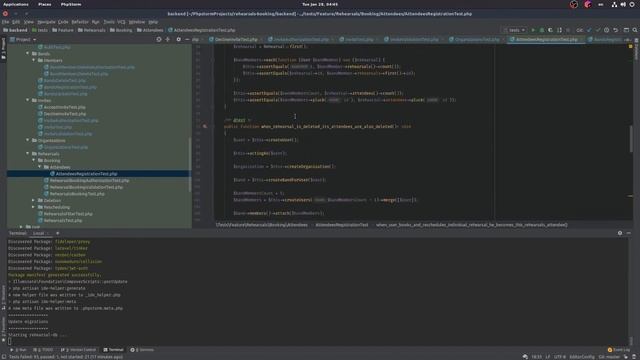Viewport: 640px width, 360px height.
Task: Run the tests configuration with green play icon
Action: [533, 30]
